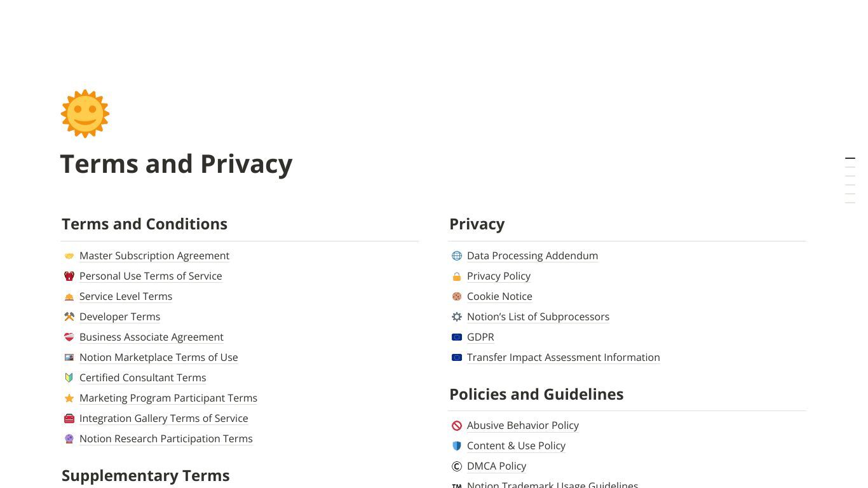Open Transfer Impact Assessment Information link
The width and height of the screenshot is (868, 488).
click(x=564, y=357)
